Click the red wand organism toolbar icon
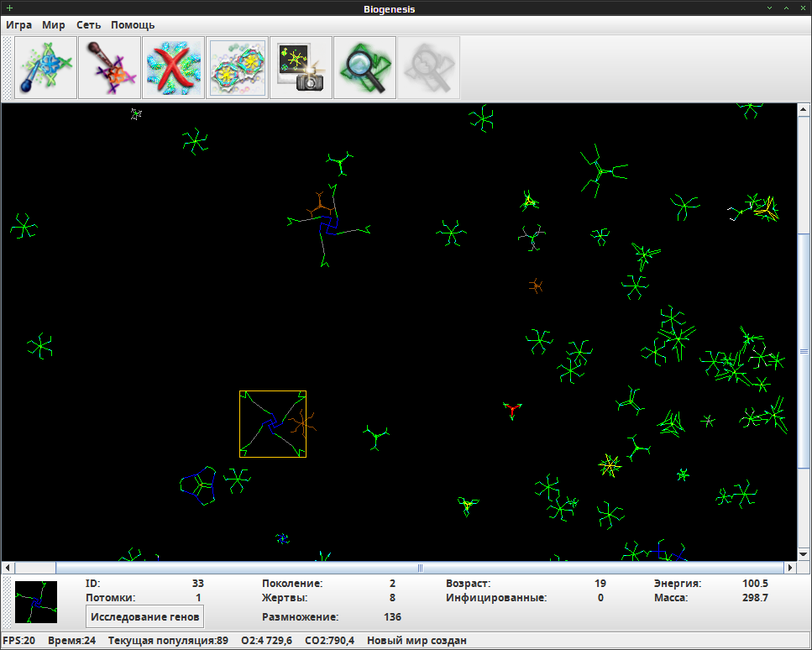Viewport: 812px width, 650px height. coord(109,67)
